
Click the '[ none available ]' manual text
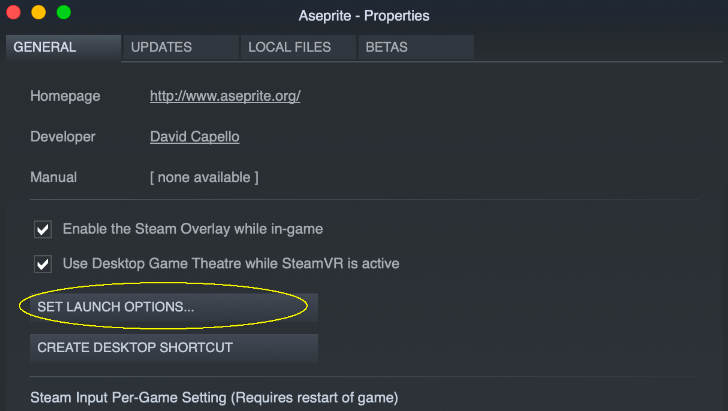pyautogui.click(x=204, y=177)
